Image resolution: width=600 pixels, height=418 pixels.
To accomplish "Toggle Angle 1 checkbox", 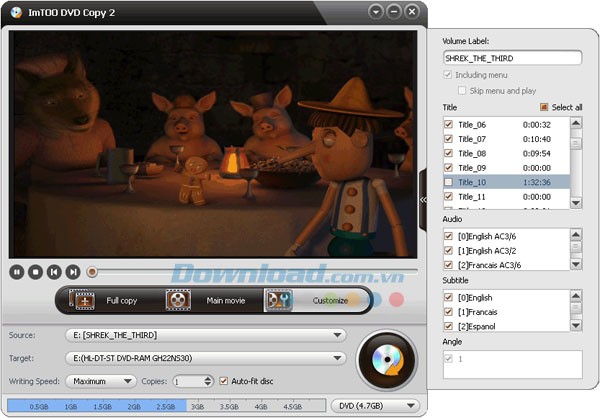I will 448,359.
